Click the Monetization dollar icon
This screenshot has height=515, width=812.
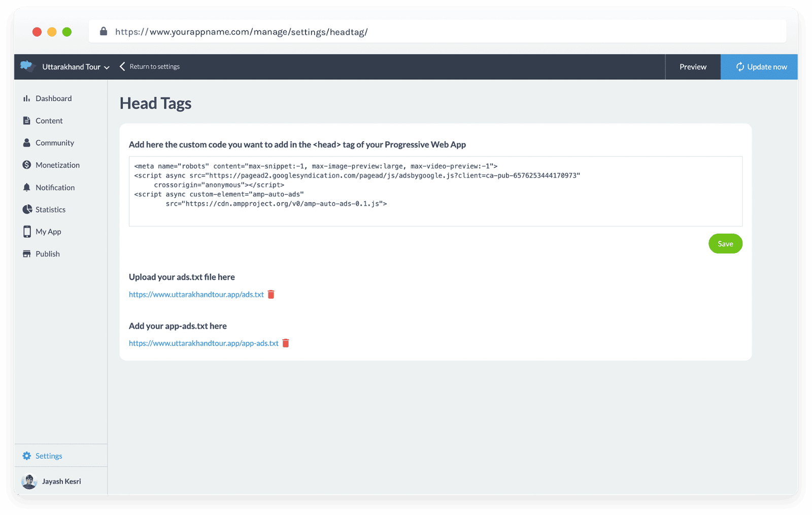coord(26,165)
